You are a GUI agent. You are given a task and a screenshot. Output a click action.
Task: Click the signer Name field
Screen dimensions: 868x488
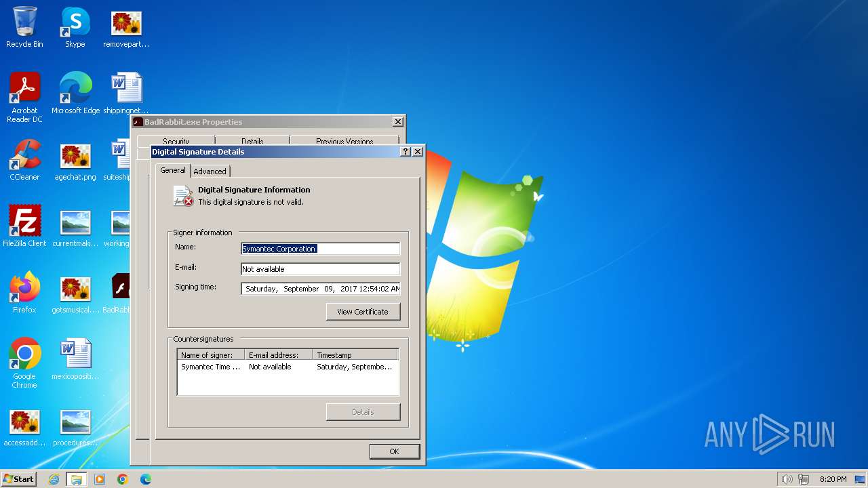click(x=321, y=249)
